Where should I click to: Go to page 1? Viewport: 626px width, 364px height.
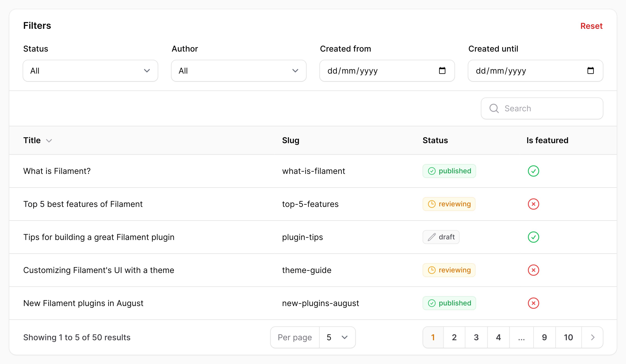tap(433, 337)
